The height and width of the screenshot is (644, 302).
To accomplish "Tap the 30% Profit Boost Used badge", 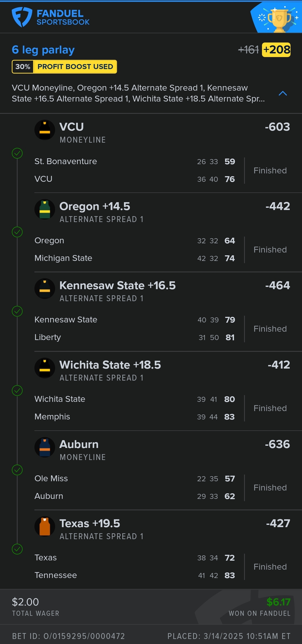I will pos(64,67).
